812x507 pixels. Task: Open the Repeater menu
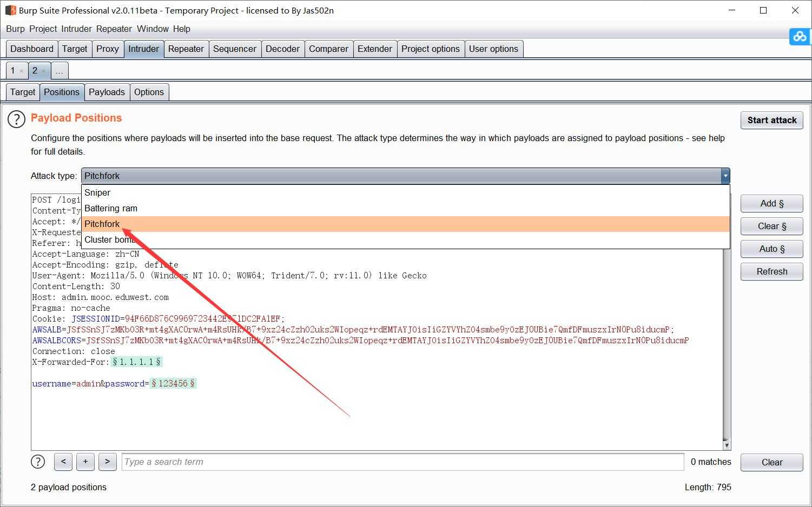click(x=114, y=29)
